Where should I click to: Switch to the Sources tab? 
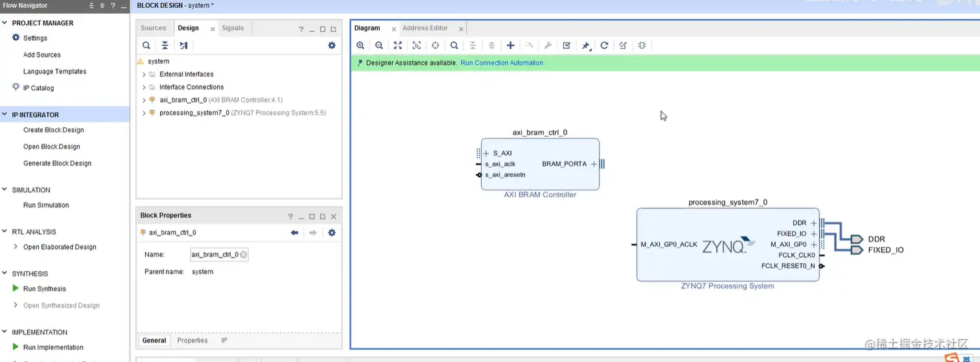tap(154, 28)
